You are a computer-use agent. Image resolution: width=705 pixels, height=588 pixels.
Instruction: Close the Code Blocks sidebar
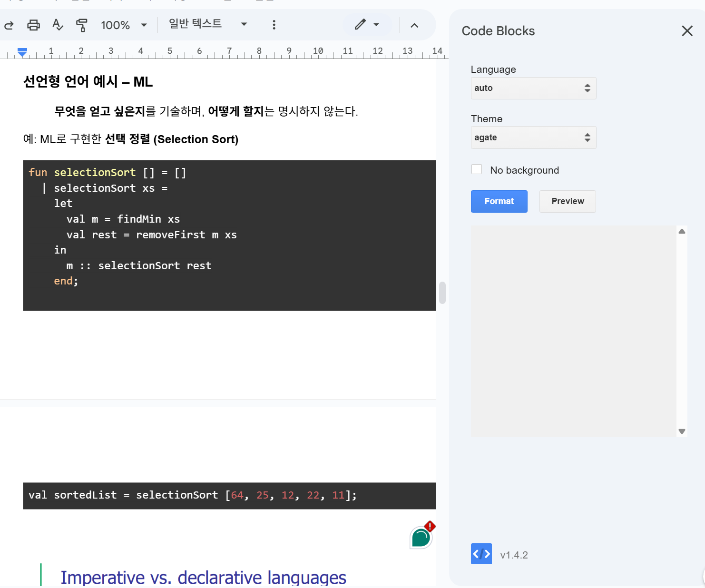tap(687, 31)
